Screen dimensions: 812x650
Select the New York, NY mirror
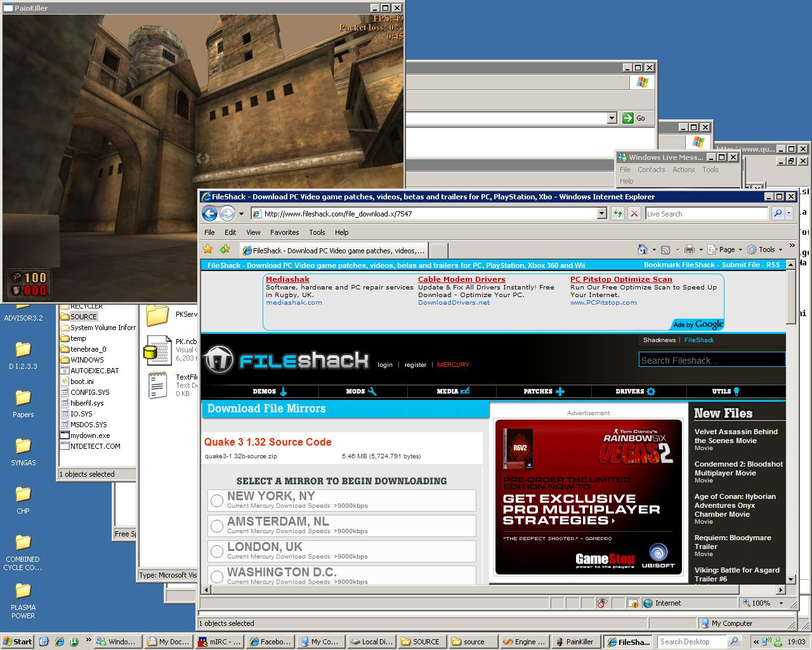click(x=217, y=500)
